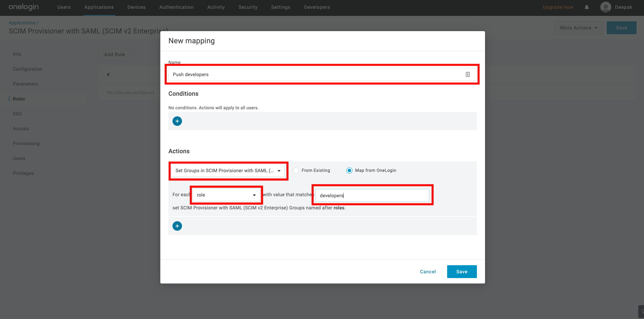Click the 'No rules are configured' text
This screenshot has width=644, height=319.
point(130,93)
